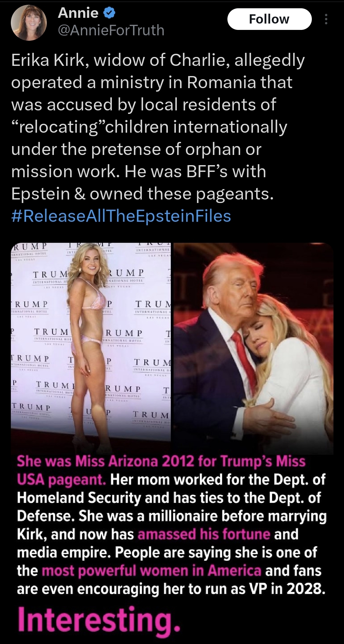This screenshot has width=344, height=644.
Task: Tap the 'Defense. She was a millionaire' caption line
Action: (x=172, y=516)
